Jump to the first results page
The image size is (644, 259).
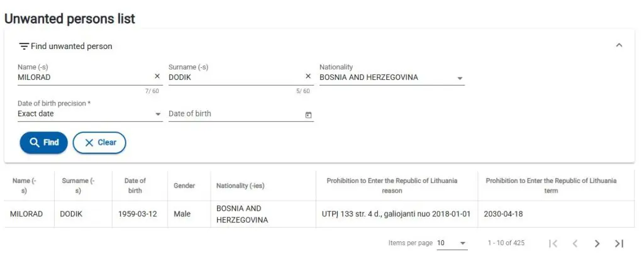click(x=553, y=243)
